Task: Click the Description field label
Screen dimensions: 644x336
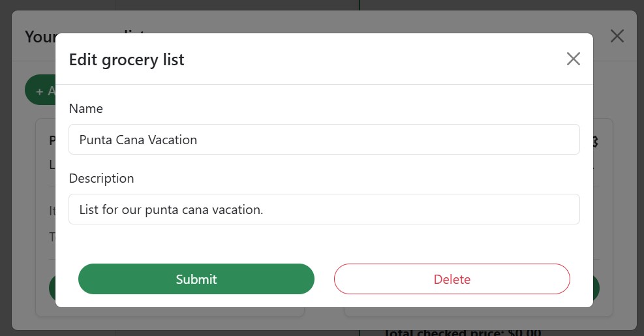Action: point(101,178)
